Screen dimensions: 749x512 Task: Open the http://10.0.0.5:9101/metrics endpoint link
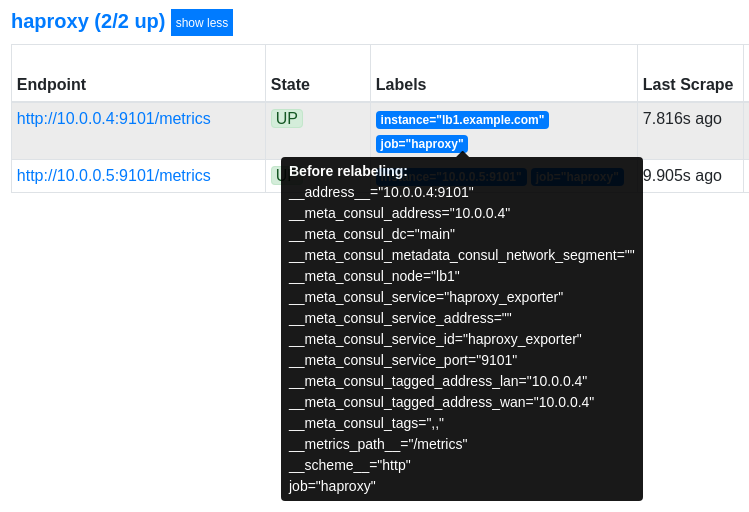pyautogui.click(x=114, y=176)
